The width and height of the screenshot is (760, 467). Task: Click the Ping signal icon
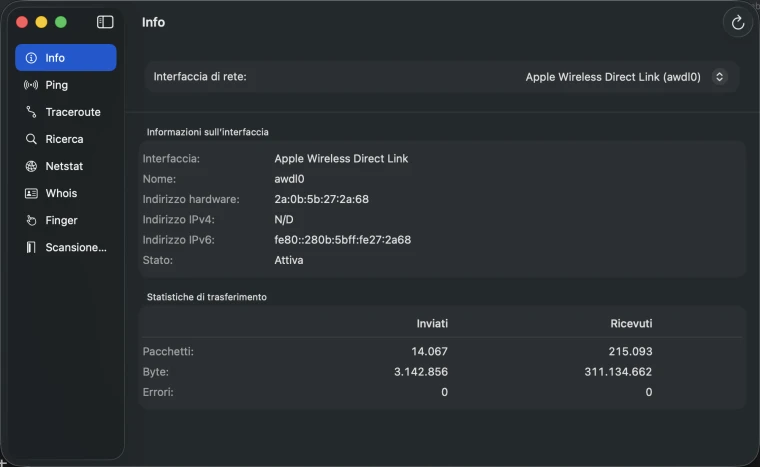point(31,85)
